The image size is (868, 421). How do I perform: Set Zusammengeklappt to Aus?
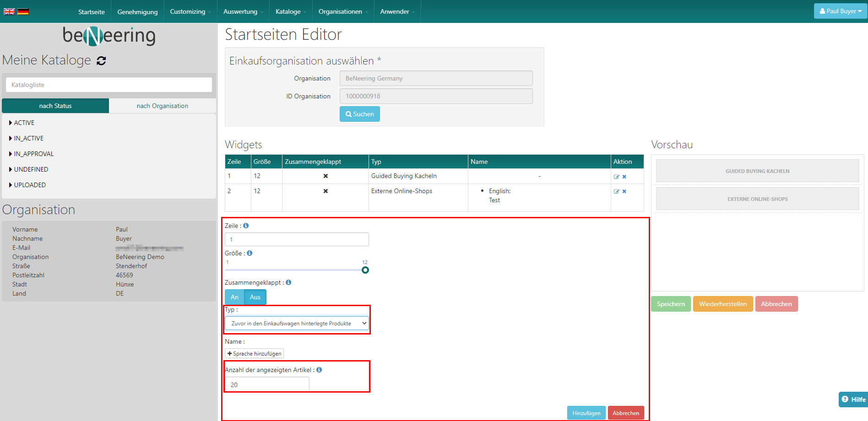255,297
